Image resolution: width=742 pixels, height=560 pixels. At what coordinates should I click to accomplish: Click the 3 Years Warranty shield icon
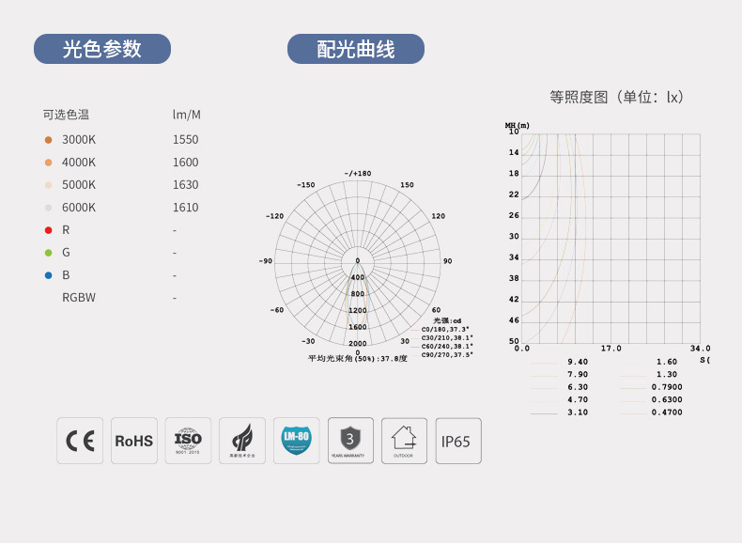(350, 441)
